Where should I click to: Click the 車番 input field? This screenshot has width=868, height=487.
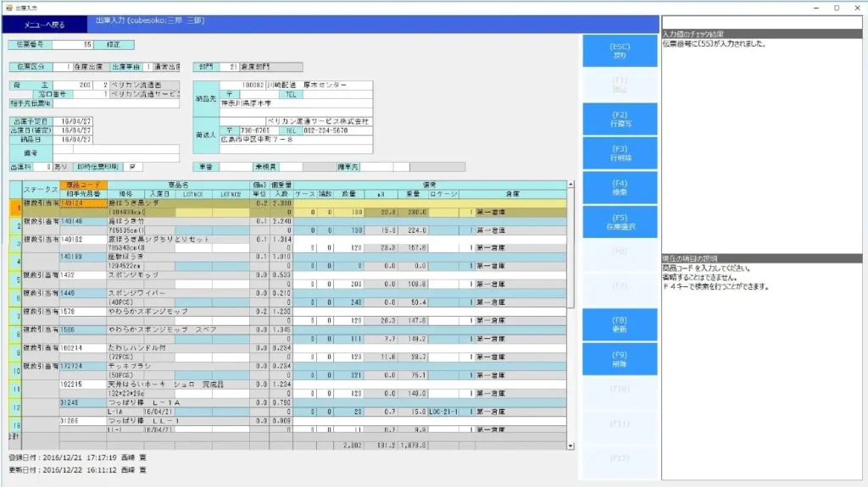(x=239, y=167)
